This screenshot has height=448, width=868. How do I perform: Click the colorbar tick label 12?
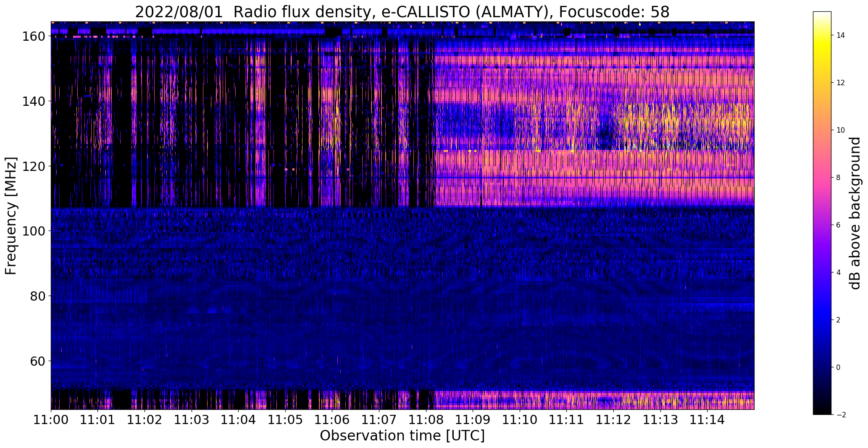(x=841, y=83)
